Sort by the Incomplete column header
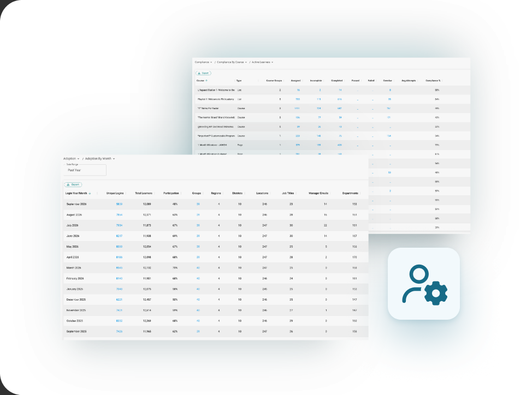532x395 pixels. (x=316, y=81)
